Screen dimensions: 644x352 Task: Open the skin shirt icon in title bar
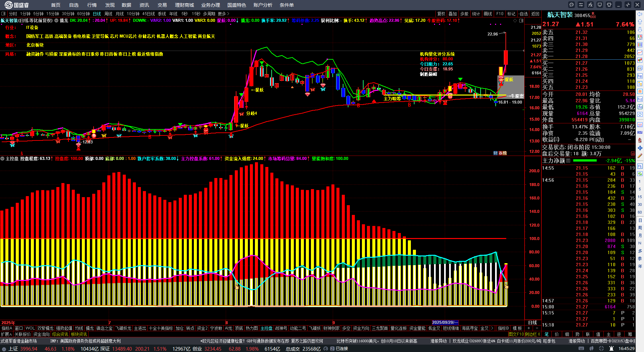point(609,5)
